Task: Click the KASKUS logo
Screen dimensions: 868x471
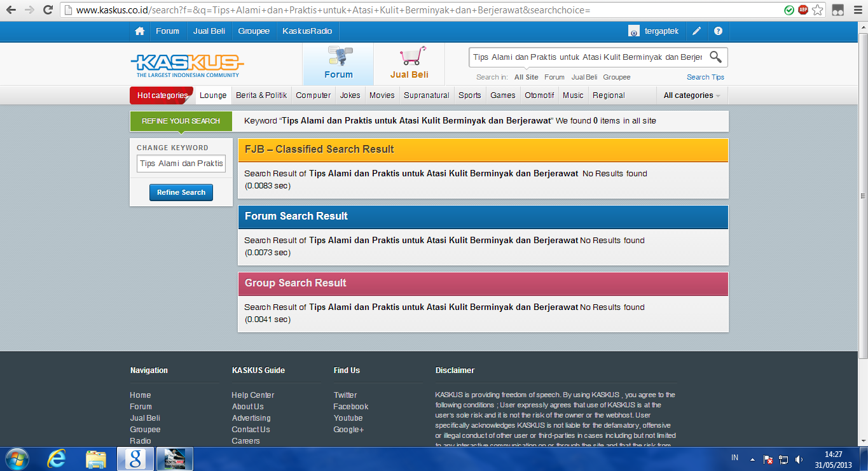Action: tap(187, 65)
